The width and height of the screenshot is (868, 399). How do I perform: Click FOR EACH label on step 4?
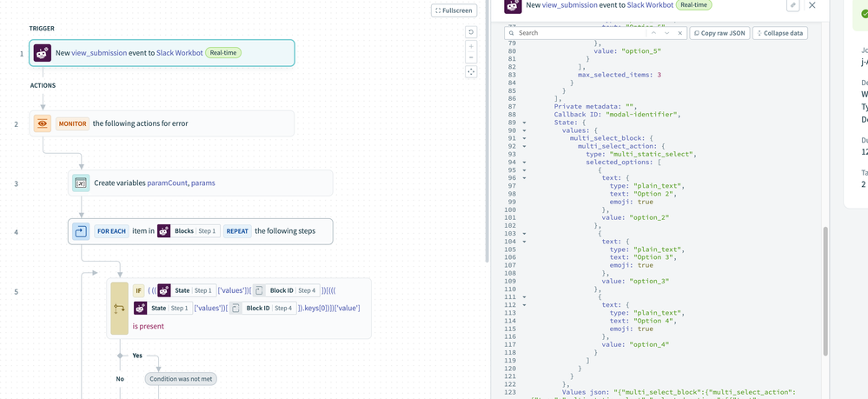pos(111,231)
